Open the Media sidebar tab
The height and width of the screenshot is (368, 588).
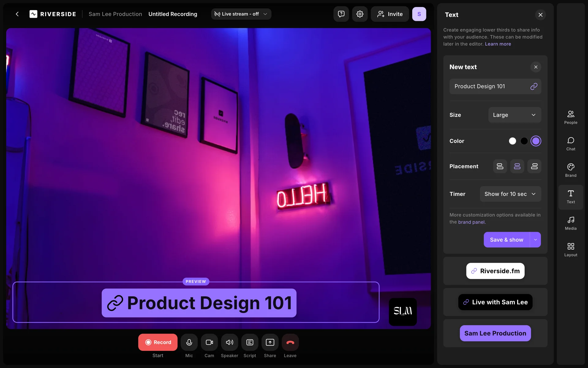pyautogui.click(x=571, y=223)
